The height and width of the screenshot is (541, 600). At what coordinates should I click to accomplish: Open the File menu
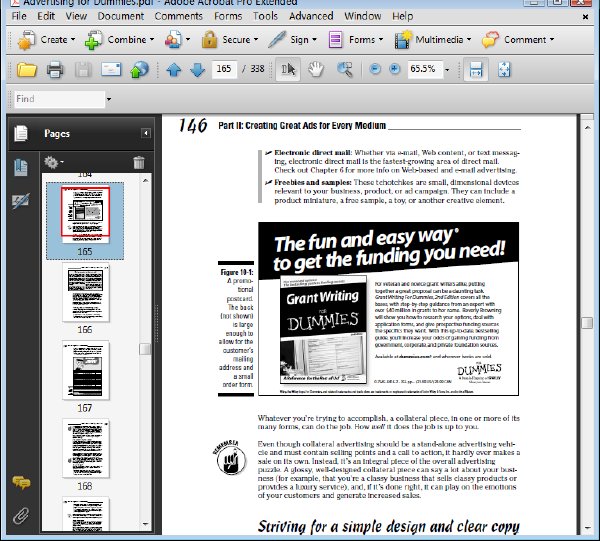[x=19, y=16]
